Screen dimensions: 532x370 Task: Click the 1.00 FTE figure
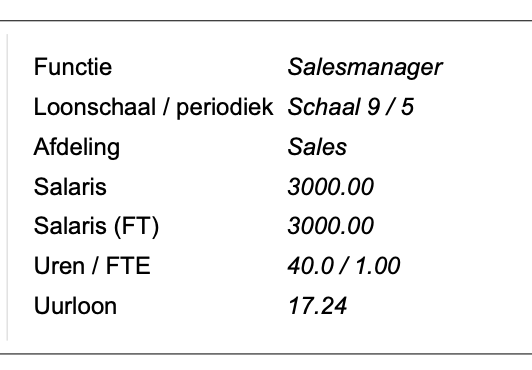point(378,266)
